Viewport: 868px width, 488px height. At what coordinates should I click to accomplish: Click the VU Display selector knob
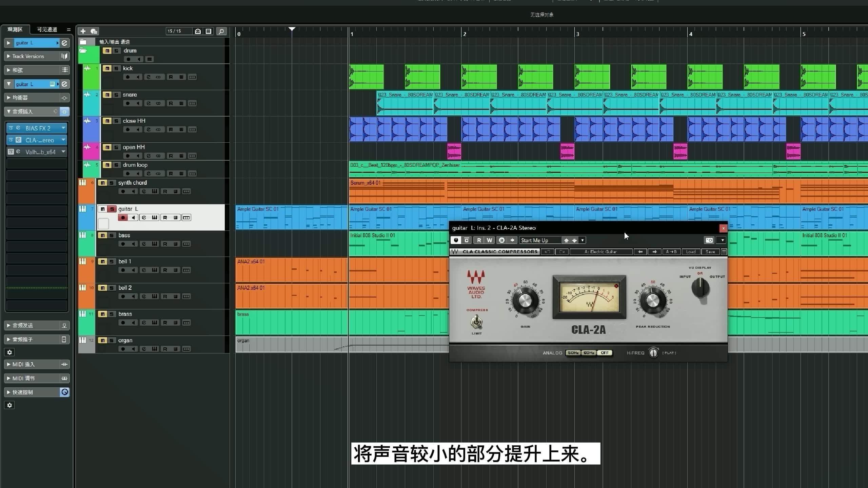(x=700, y=287)
